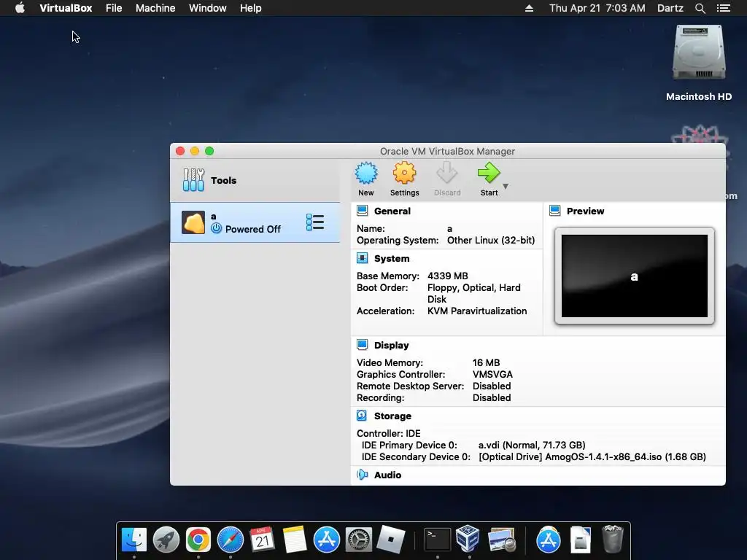Click the VirtualBox Manager window title bar
The height and width of the screenshot is (560, 747).
tap(447, 151)
